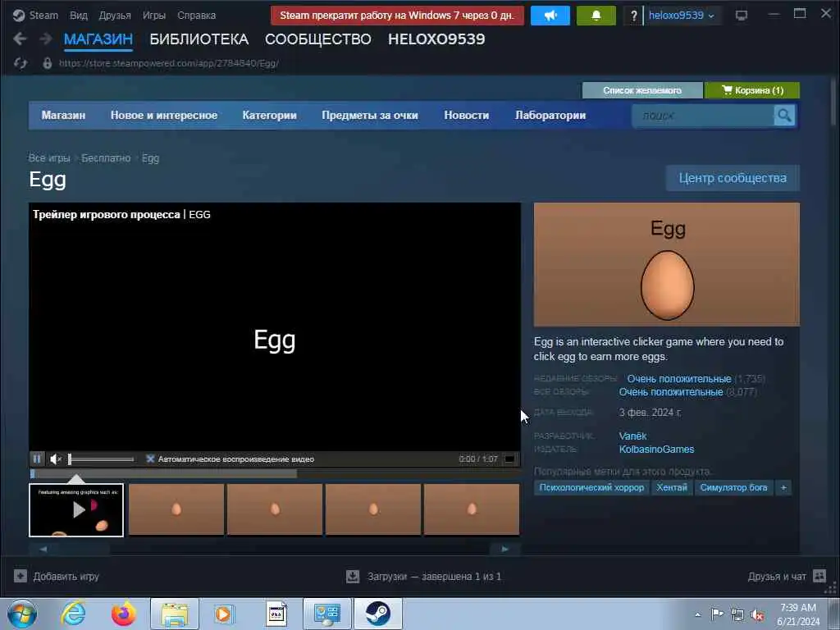This screenshot has height=630, width=840.
Task: Open the HELOXO9539 profile tab
Action: click(x=436, y=39)
